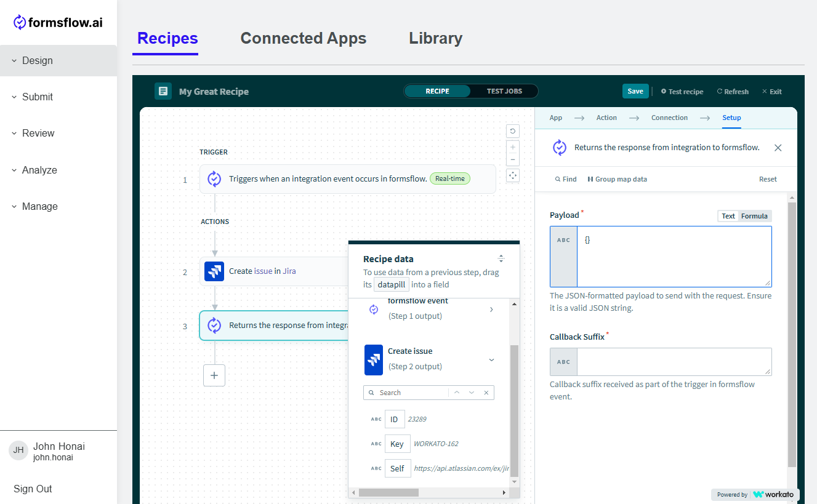Go to next search result in datapill search
The height and width of the screenshot is (504, 817).
pyautogui.click(x=472, y=393)
